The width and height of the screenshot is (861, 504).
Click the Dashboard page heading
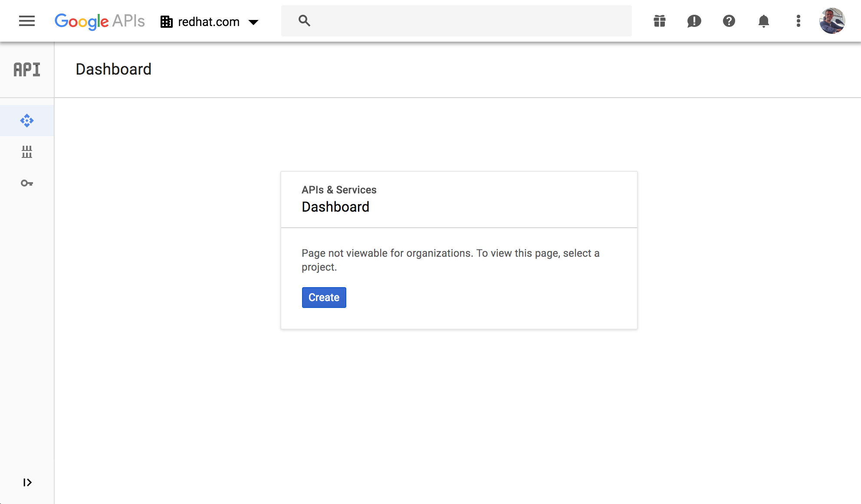point(114,69)
